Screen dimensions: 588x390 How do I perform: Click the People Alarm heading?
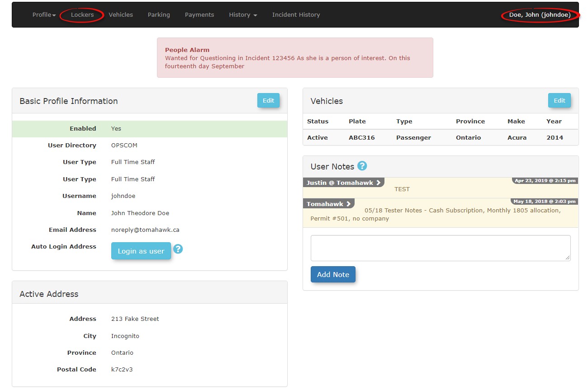point(187,50)
